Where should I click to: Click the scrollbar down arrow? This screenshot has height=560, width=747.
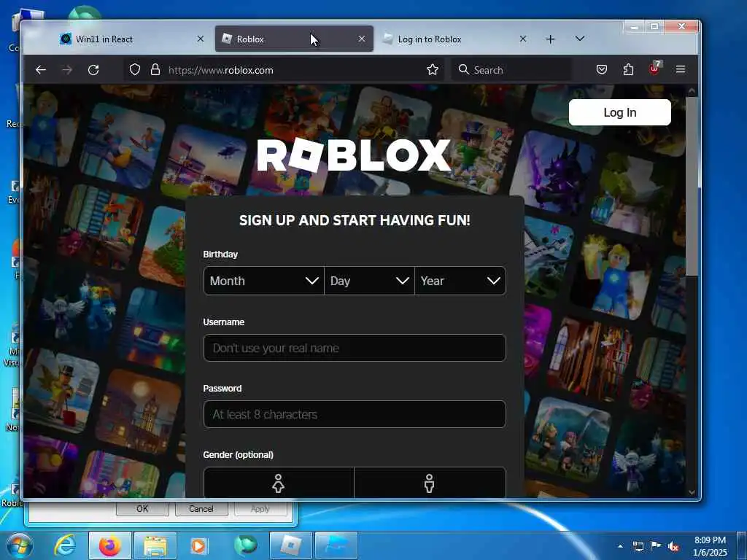[x=692, y=492]
